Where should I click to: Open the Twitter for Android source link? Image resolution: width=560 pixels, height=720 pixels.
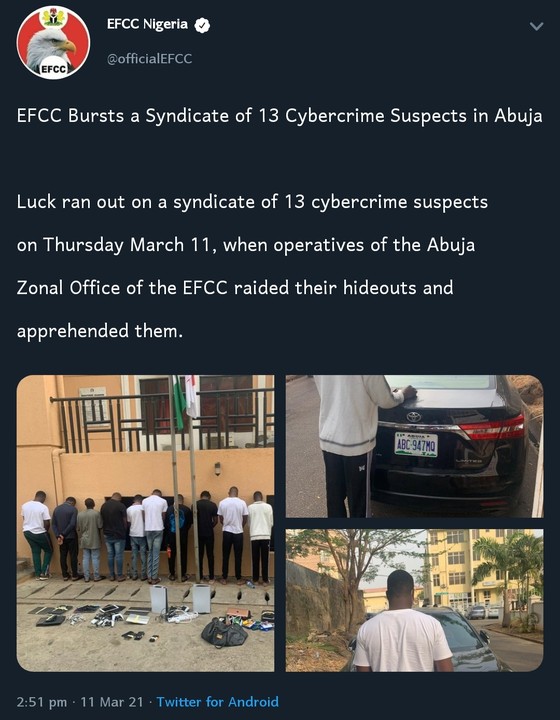pos(218,702)
